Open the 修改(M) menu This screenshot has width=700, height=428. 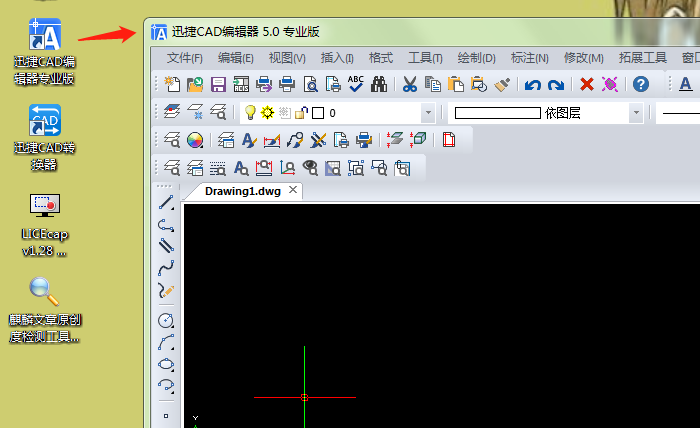[x=583, y=58]
